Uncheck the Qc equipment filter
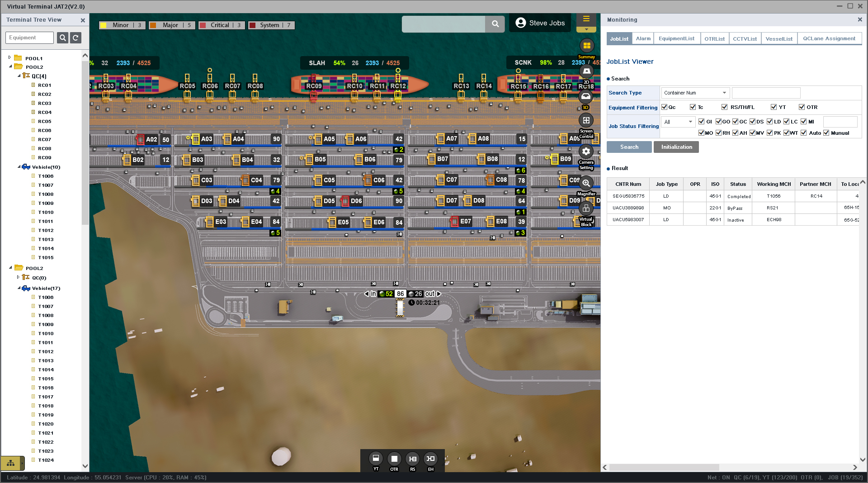This screenshot has height=483, width=868. click(664, 107)
